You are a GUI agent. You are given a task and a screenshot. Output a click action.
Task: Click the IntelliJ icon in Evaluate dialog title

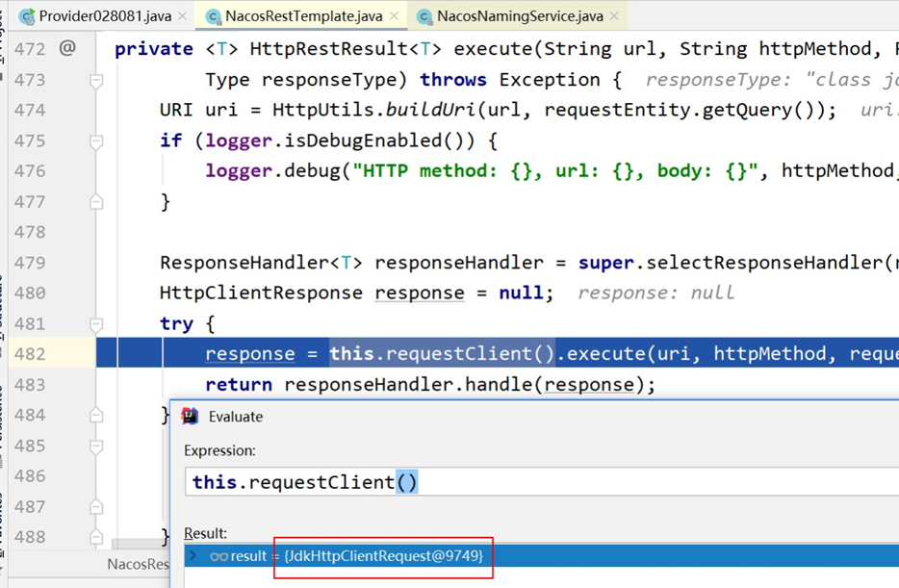[x=190, y=416]
